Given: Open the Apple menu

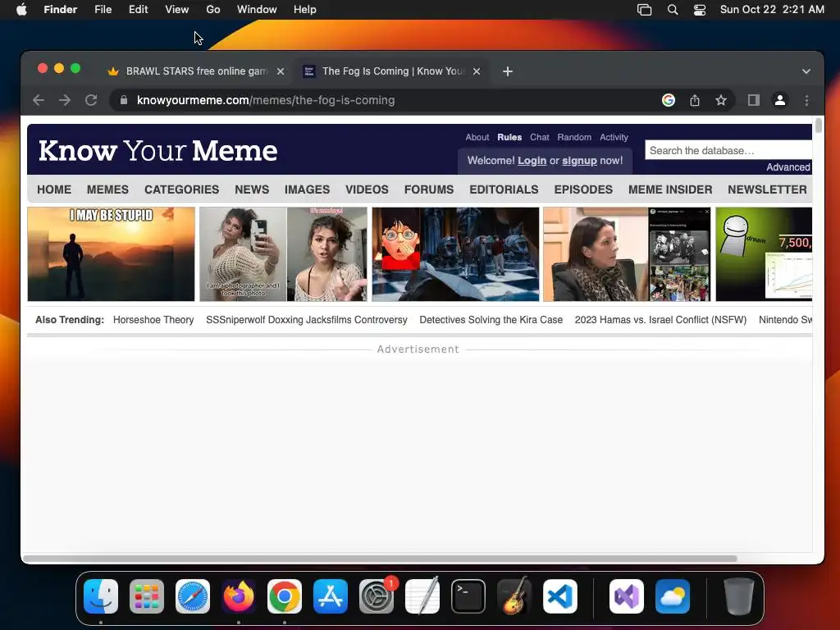Looking at the screenshot, I should [21, 10].
